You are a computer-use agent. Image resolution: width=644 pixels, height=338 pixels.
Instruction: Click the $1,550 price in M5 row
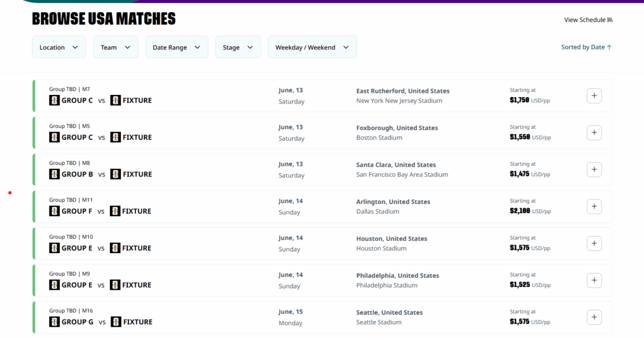(x=519, y=137)
